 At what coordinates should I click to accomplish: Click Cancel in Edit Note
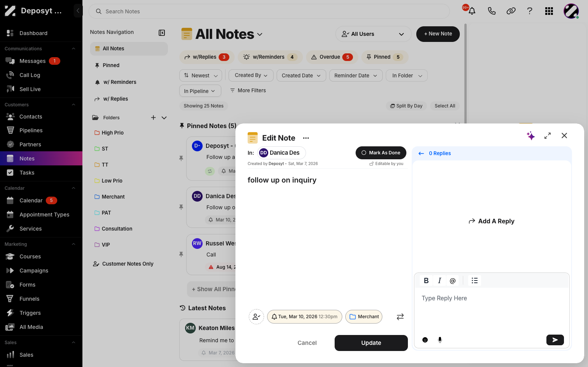(307, 343)
